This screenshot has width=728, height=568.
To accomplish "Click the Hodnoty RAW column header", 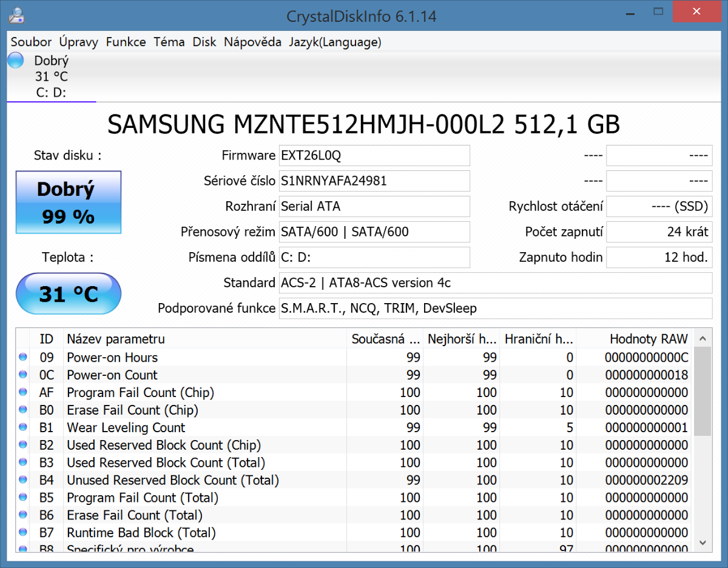I will [648, 339].
